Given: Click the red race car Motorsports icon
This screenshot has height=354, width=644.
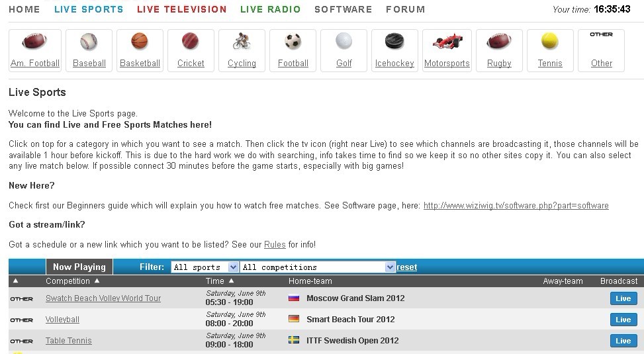Looking at the screenshot, I should (x=447, y=41).
